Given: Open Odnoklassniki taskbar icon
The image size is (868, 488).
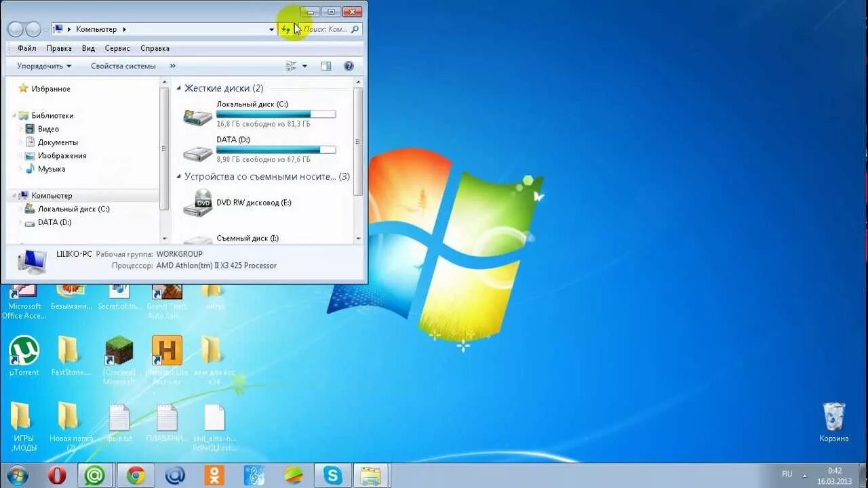Looking at the screenshot, I should click(215, 476).
